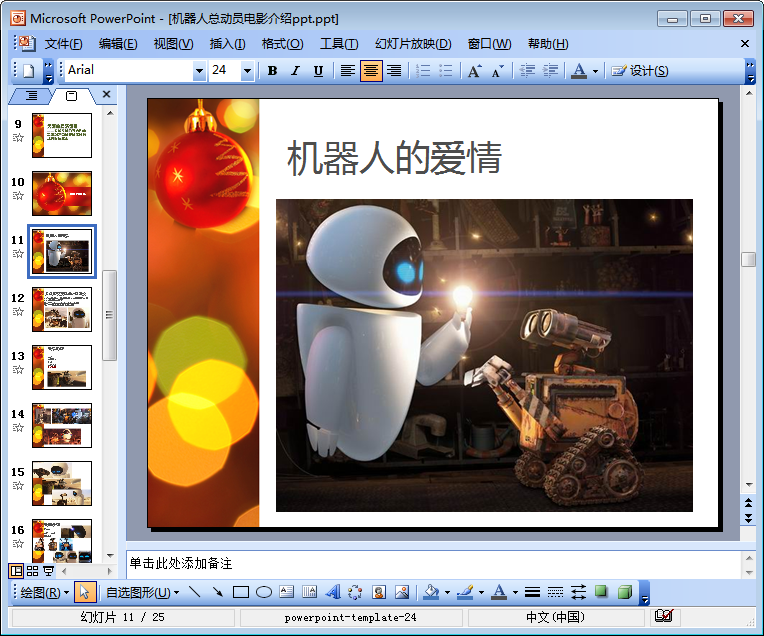Open the 工具(T) menu
This screenshot has width=764, height=636.
click(x=339, y=44)
